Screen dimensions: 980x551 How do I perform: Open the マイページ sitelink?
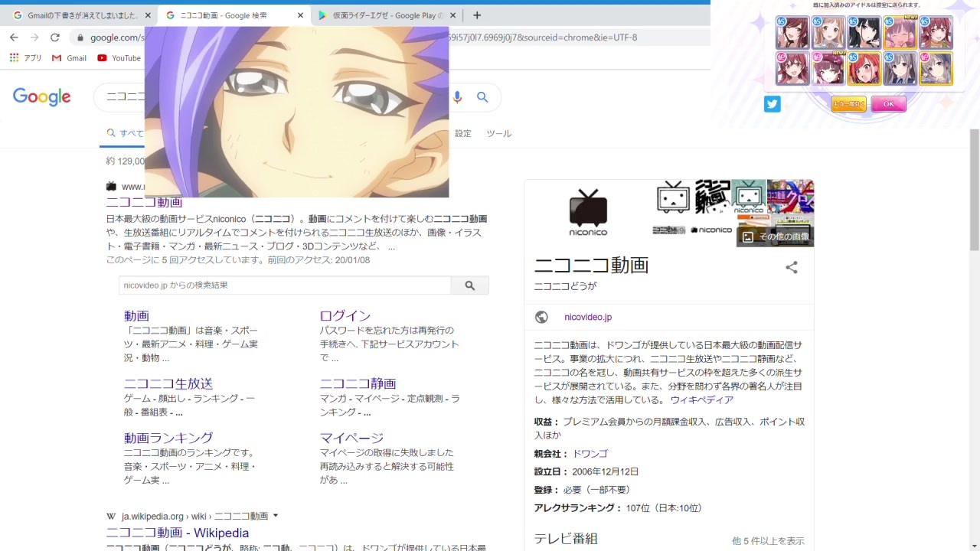[351, 438]
